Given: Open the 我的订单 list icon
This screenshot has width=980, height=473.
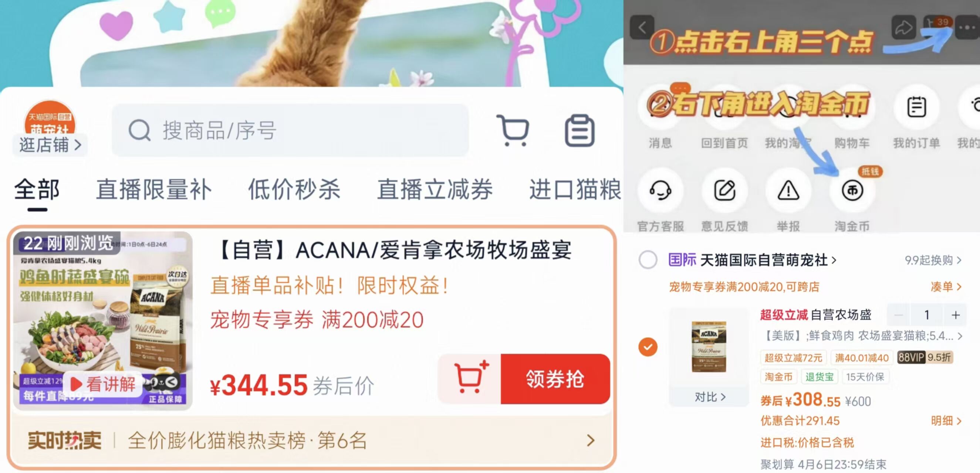Looking at the screenshot, I should 916,107.
